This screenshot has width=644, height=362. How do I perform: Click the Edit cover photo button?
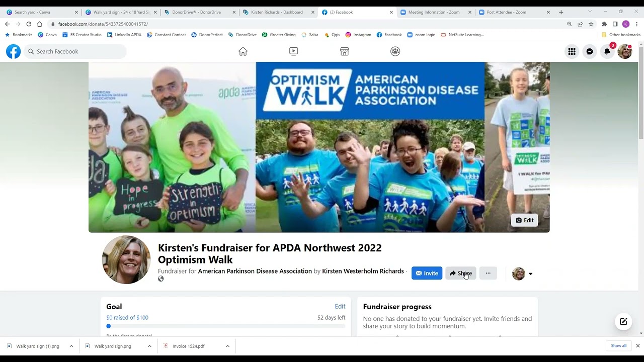tap(524, 220)
